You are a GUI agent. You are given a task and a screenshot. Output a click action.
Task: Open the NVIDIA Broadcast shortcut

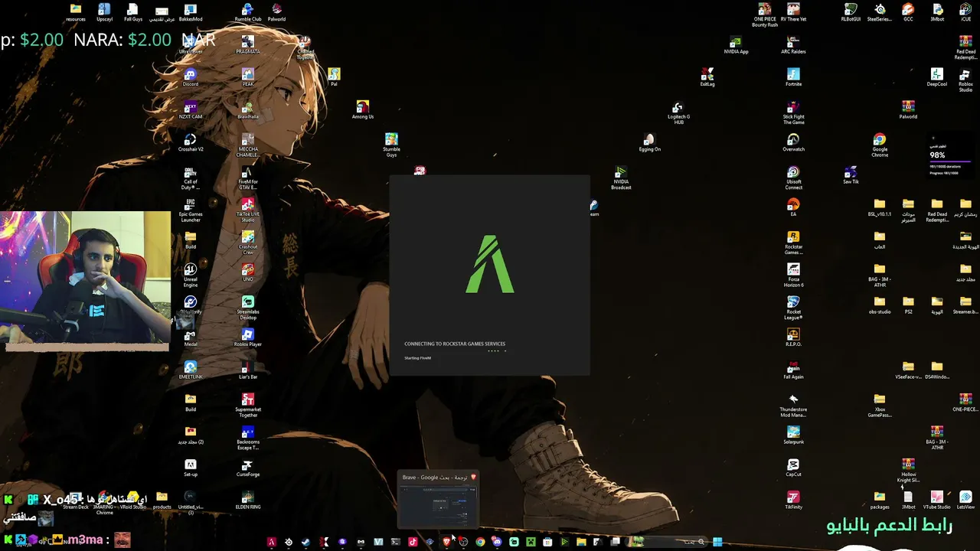621,177
